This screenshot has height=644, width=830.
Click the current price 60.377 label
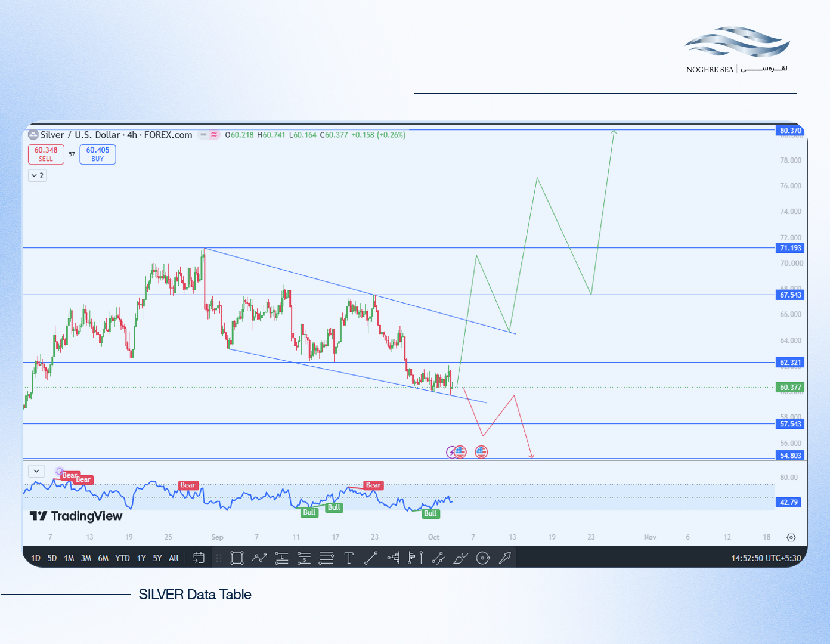click(x=791, y=388)
